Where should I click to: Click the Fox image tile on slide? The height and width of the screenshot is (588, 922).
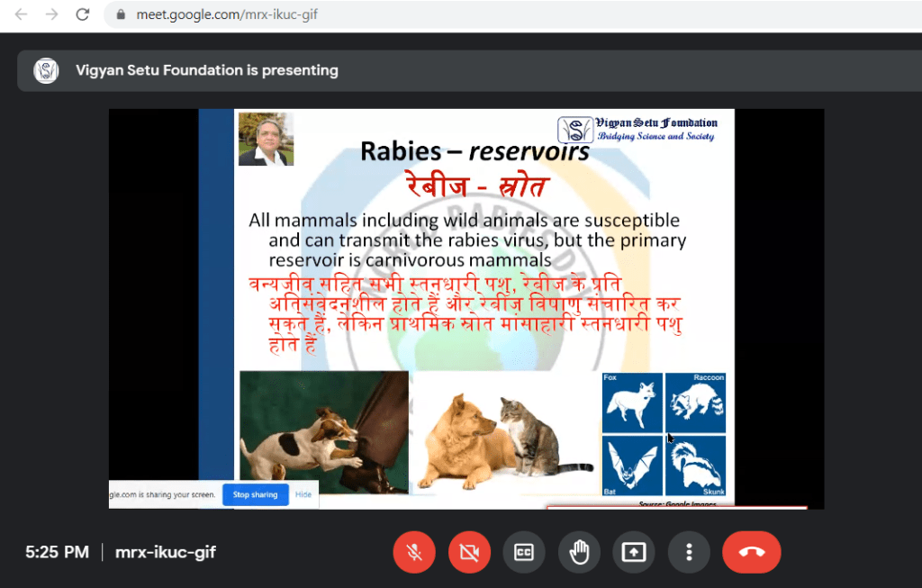click(632, 403)
